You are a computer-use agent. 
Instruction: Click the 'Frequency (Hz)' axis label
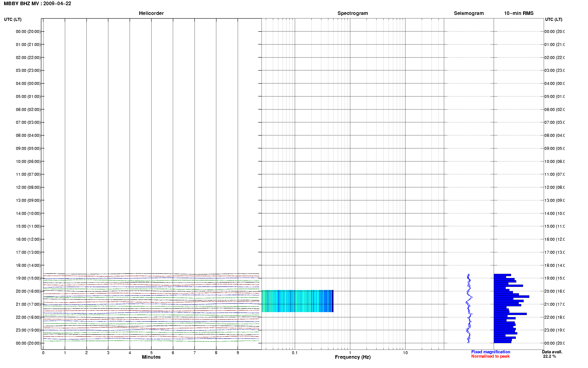pyautogui.click(x=353, y=357)
